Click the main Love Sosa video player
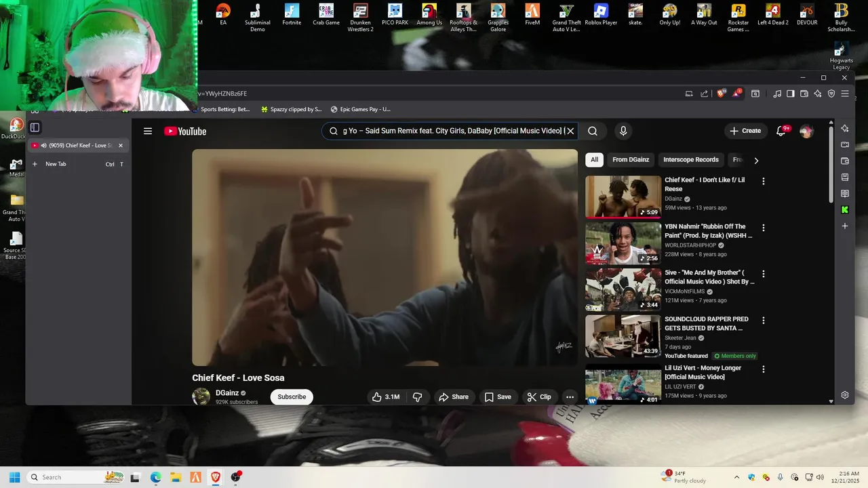The image size is (868, 488). (x=384, y=258)
